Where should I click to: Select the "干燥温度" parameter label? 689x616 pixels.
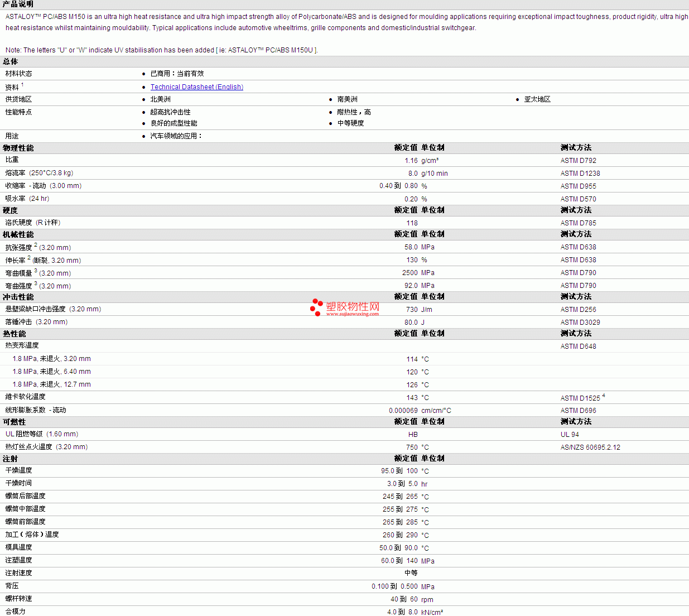[x=19, y=470]
